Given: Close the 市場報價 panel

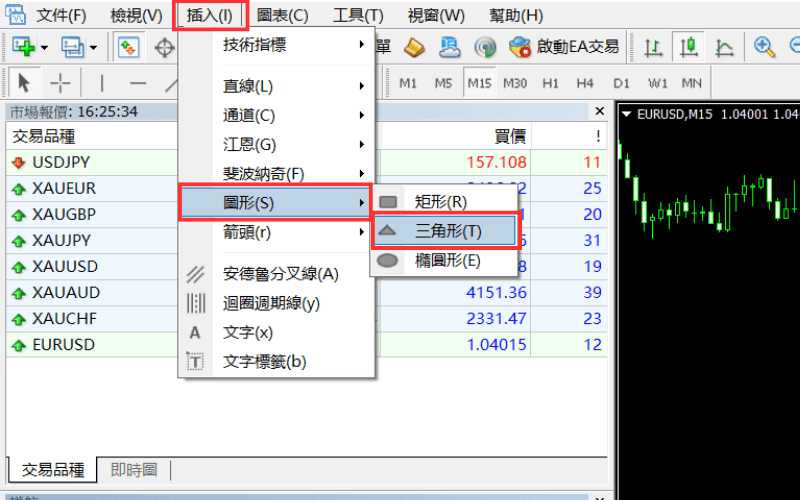Looking at the screenshot, I should [x=600, y=111].
